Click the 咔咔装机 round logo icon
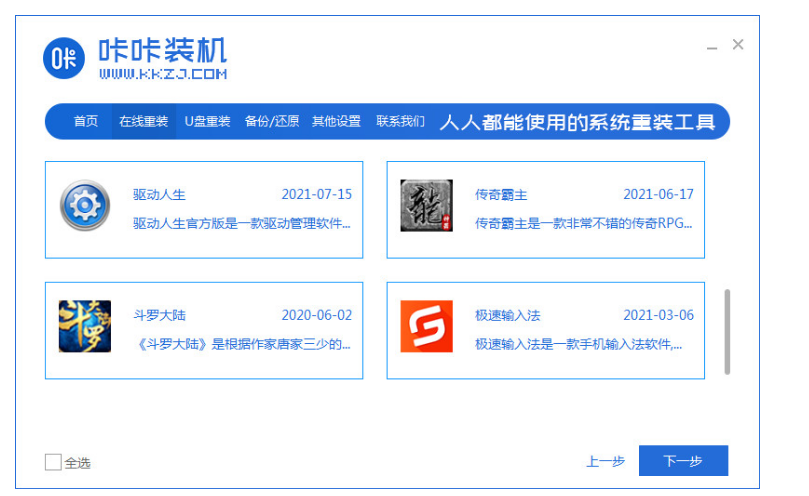This screenshot has width=809, height=496. [63, 58]
